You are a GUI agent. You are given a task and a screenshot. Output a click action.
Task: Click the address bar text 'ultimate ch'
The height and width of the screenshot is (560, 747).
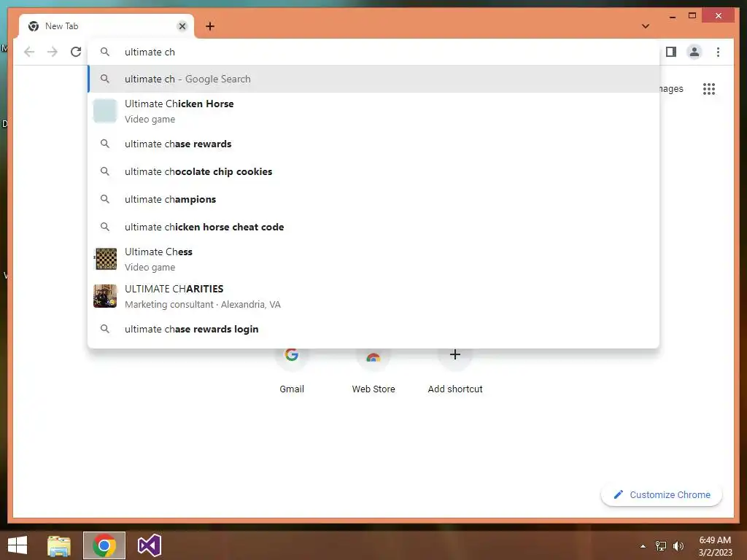click(150, 52)
